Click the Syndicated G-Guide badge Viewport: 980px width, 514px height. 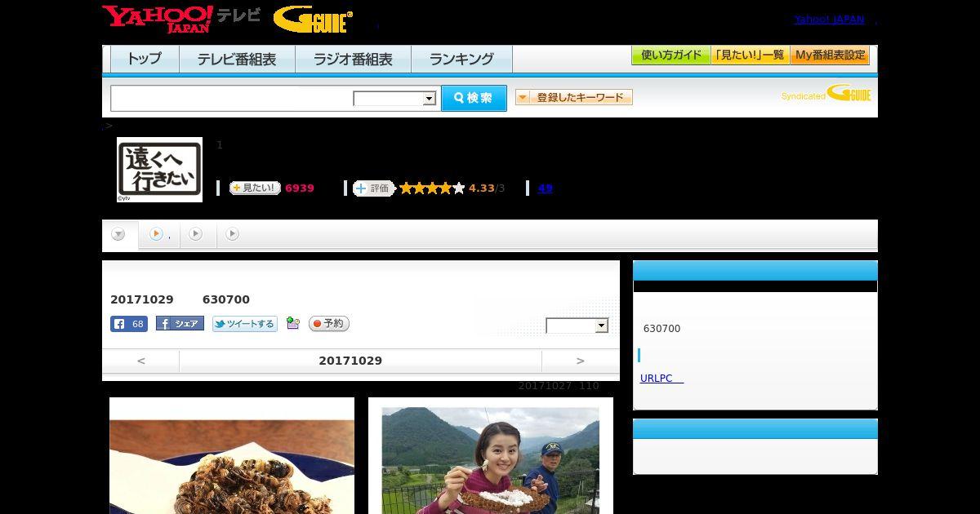[826, 94]
